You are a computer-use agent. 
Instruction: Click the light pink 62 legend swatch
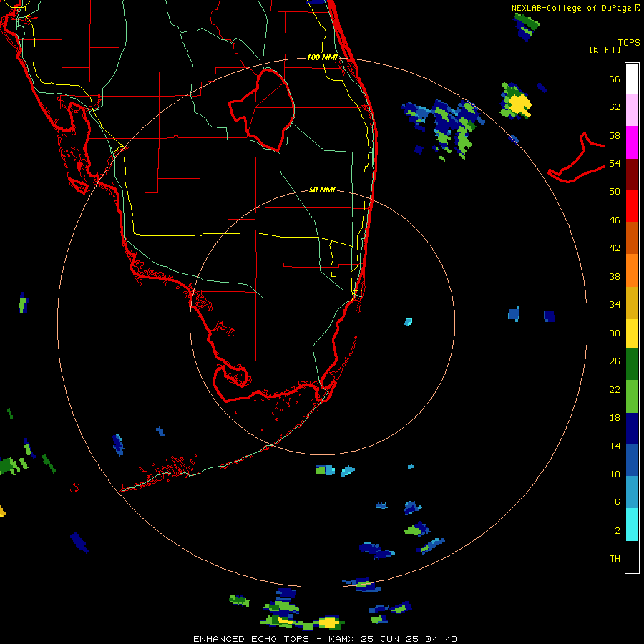632,109
